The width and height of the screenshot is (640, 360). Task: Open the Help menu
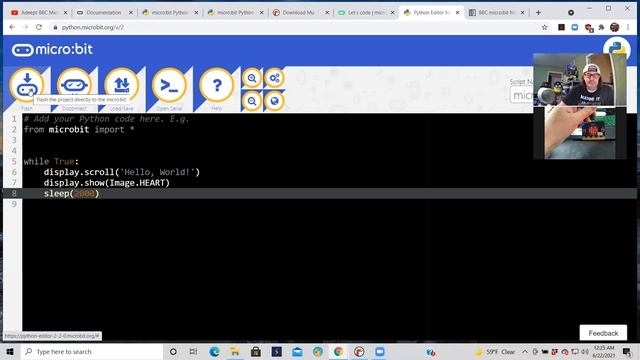217,85
